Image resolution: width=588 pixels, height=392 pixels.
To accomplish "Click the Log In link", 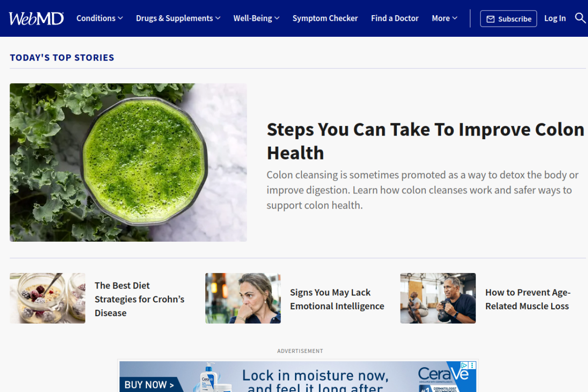I will [x=555, y=18].
